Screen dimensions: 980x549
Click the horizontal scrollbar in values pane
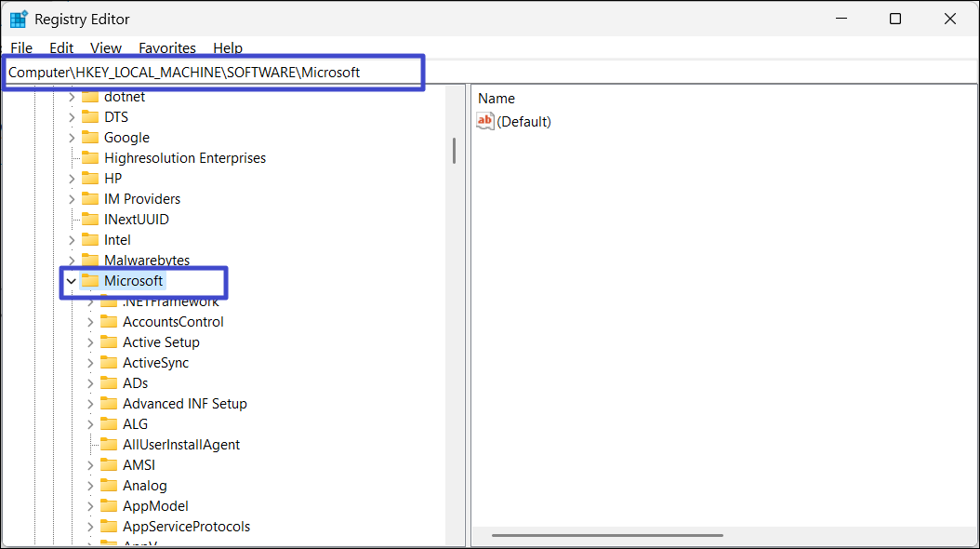tap(606, 535)
